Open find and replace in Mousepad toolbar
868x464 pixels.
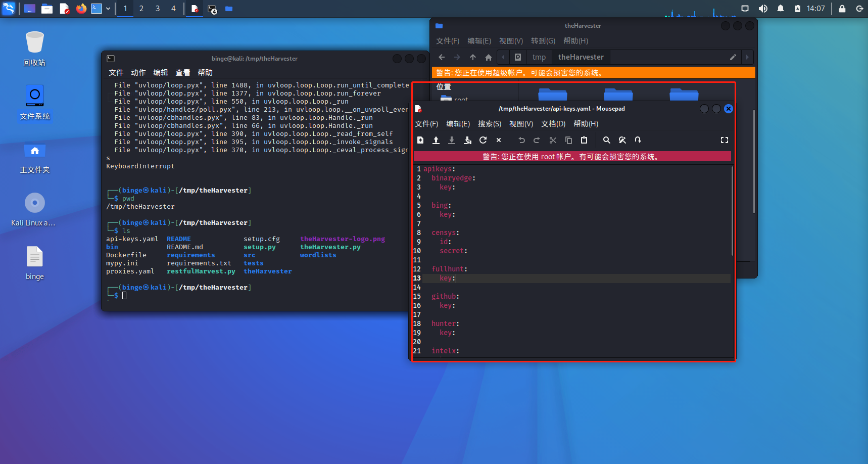click(622, 140)
